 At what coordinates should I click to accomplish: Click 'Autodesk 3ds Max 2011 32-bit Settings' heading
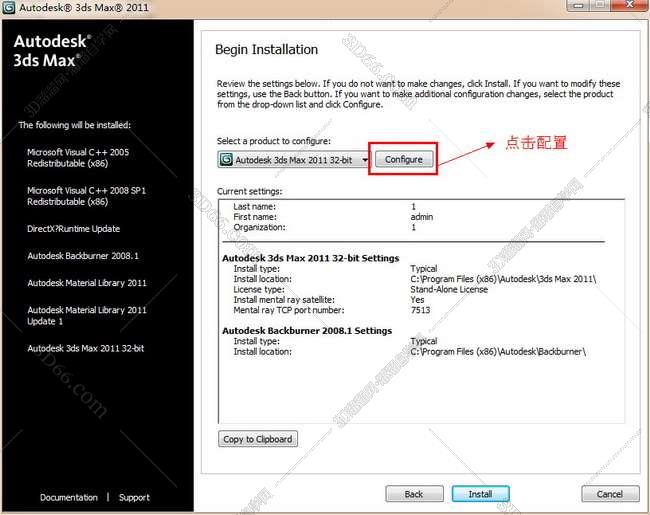click(310, 258)
